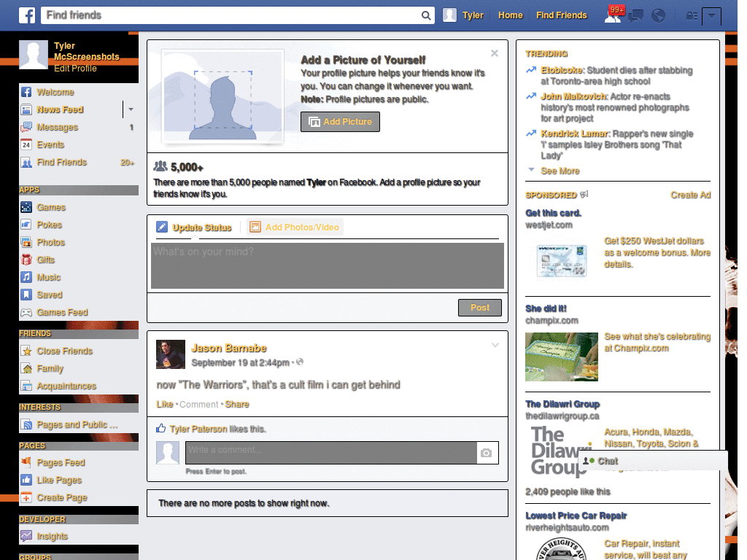Click the Welcome sidebar icon
The height and width of the screenshot is (560, 747).
click(x=26, y=93)
